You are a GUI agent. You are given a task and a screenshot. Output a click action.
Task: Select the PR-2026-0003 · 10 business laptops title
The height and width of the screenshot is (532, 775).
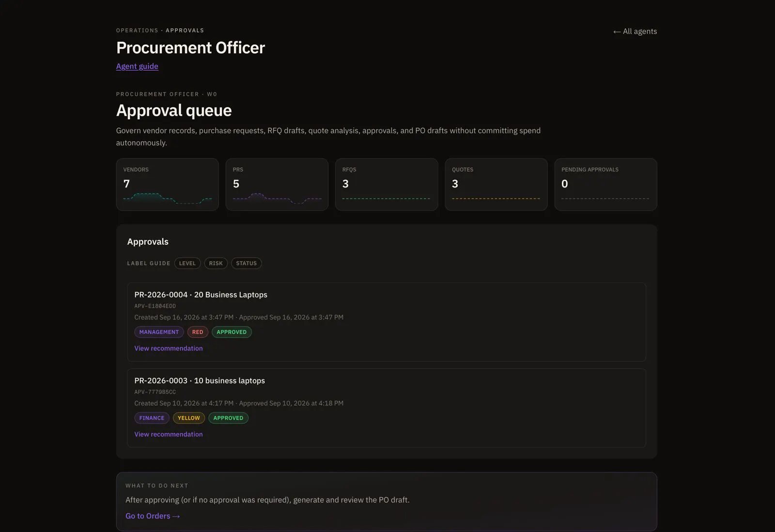click(x=200, y=380)
